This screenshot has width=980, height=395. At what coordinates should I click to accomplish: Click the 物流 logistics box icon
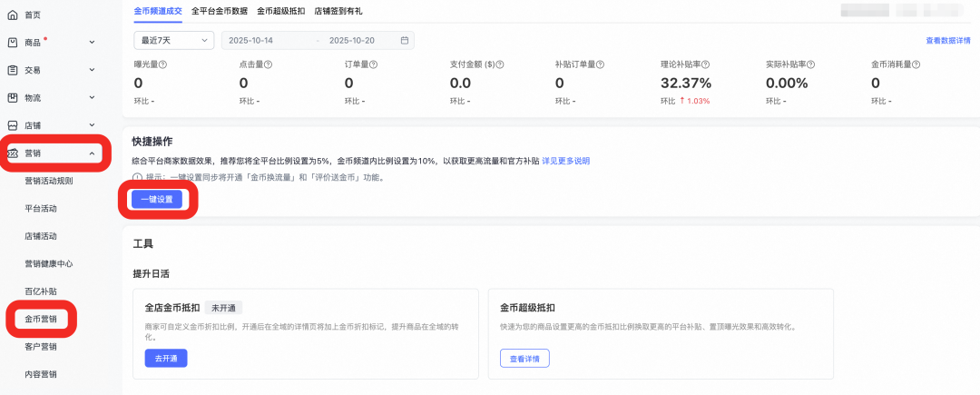coord(13,98)
